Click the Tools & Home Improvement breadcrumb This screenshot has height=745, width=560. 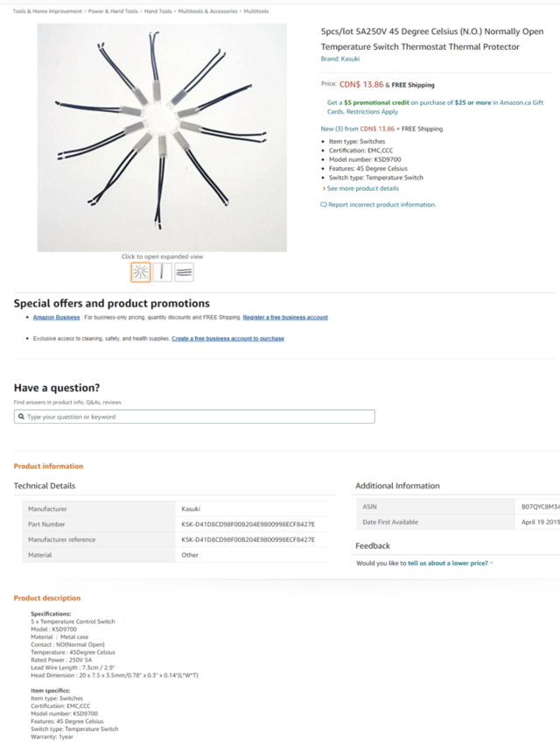[x=47, y=11]
